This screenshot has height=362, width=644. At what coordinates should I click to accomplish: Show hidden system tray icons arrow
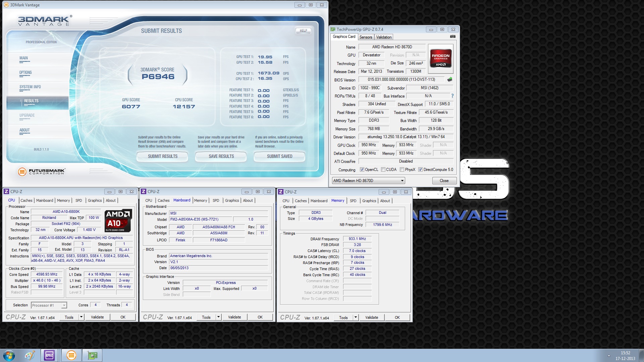(x=609, y=356)
